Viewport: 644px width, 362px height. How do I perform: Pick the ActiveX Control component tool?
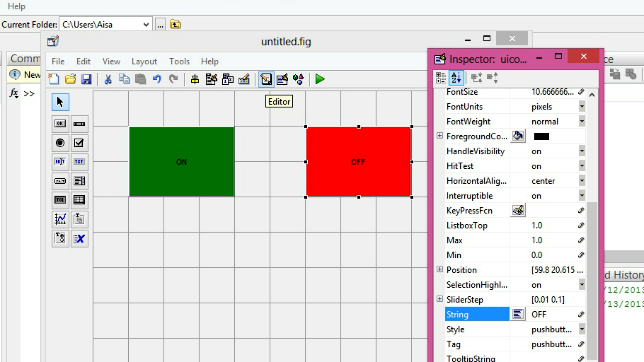(79, 238)
